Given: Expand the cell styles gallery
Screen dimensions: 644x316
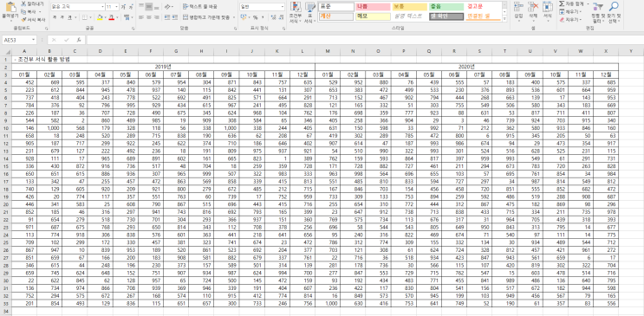Looking at the screenshot, I should (504, 19).
